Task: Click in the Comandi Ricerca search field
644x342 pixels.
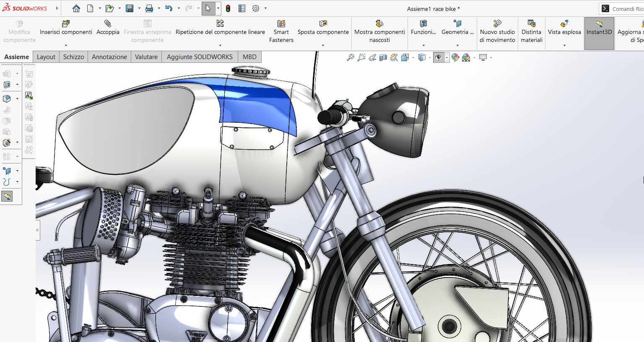Action: (628, 9)
